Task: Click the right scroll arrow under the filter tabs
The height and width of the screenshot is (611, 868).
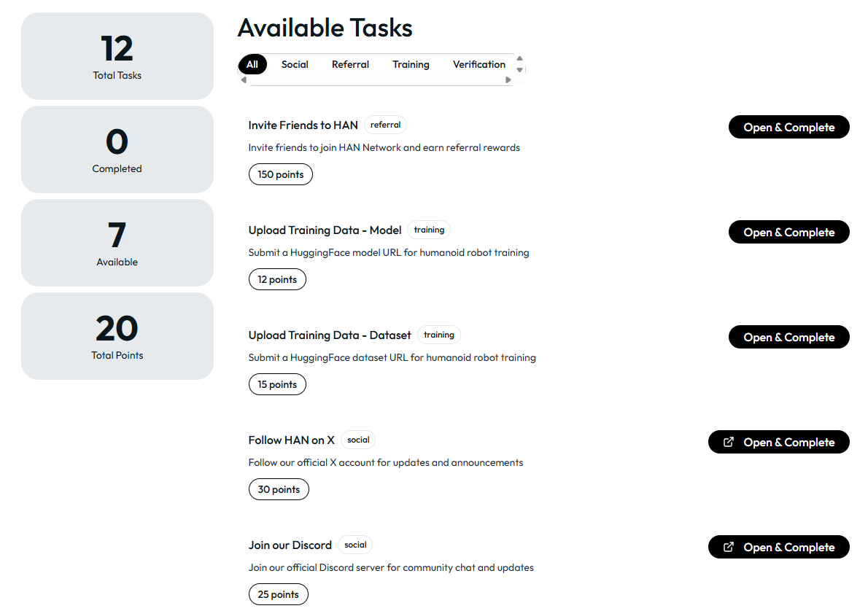Action: (x=508, y=80)
